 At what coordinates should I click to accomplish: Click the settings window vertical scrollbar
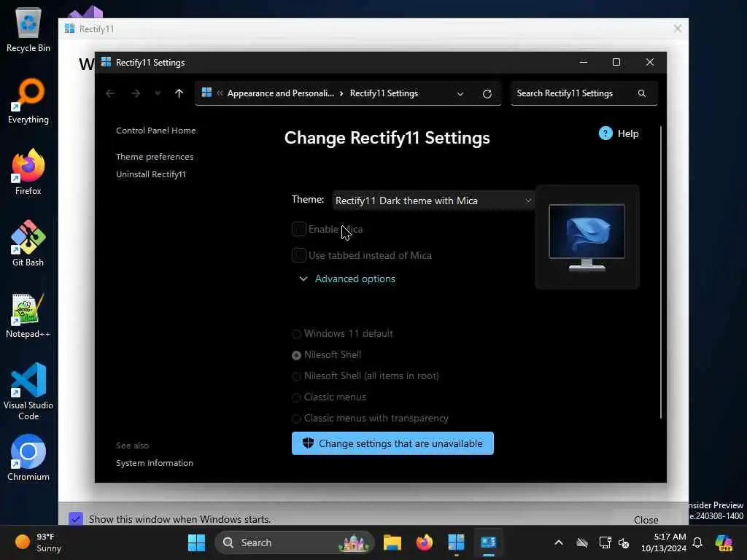coord(661,273)
